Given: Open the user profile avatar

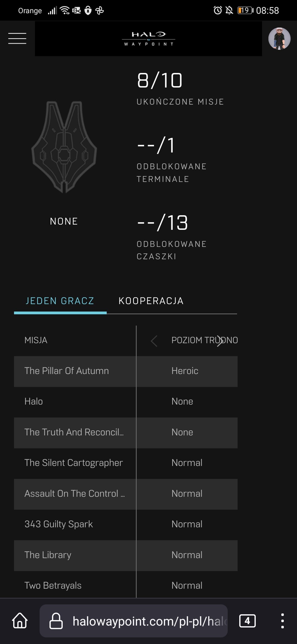Looking at the screenshot, I should [279, 39].
